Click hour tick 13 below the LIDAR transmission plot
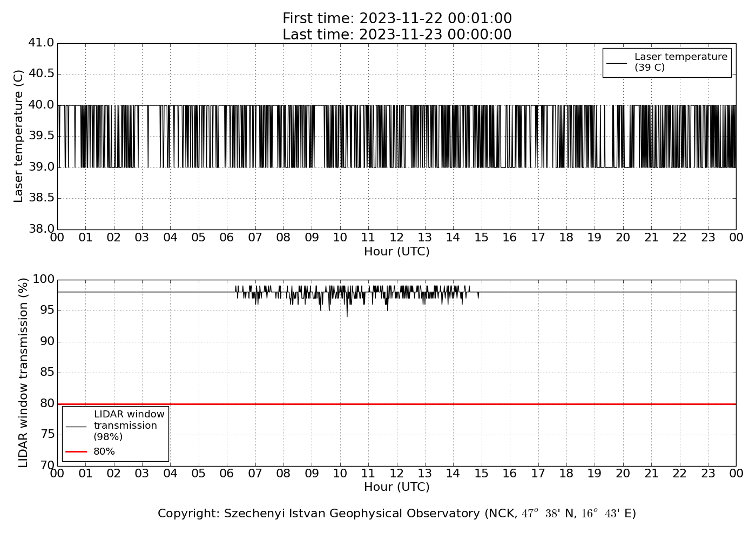 (x=425, y=474)
